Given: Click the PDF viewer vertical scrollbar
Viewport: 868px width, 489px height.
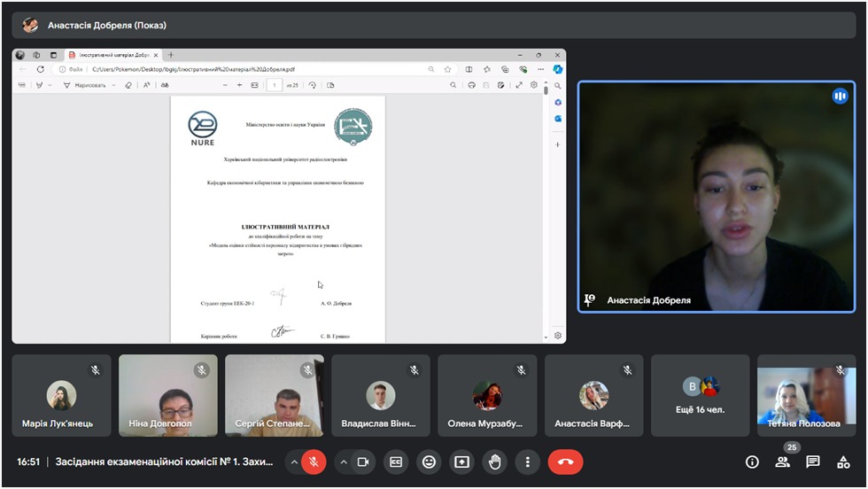Looking at the screenshot, I should click(x=546, y=213).
